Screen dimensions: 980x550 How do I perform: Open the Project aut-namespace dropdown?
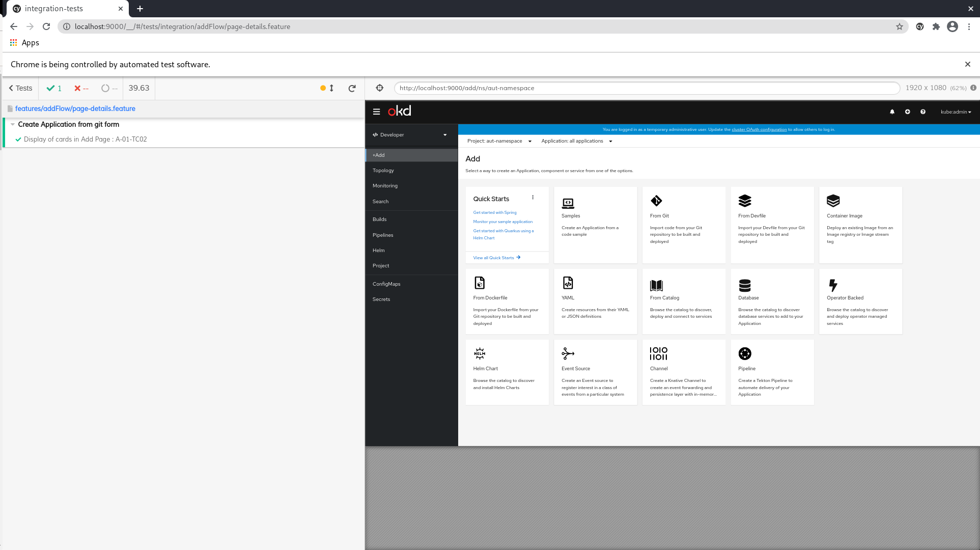pos(499,141)
